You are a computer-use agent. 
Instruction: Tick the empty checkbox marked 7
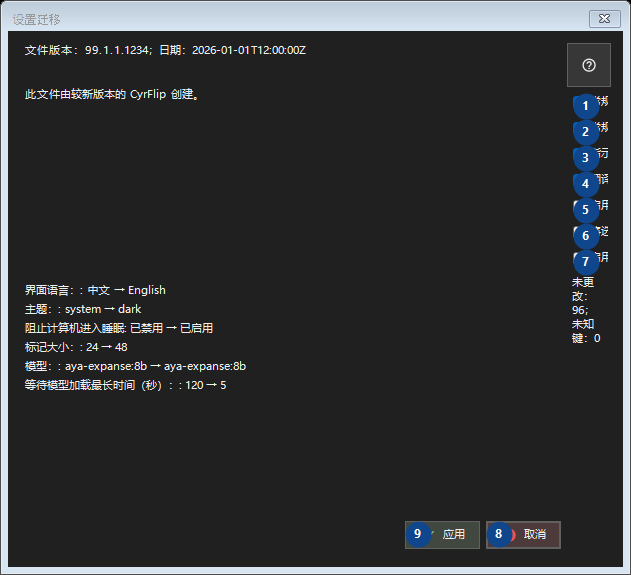pos(579,258)
